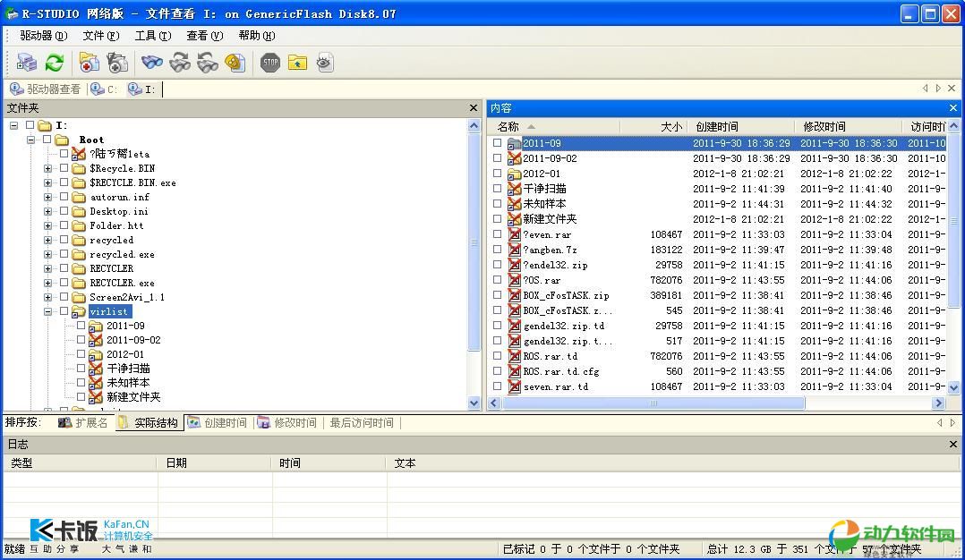This screenshot has width=965, height=560.
Task: Click the 大小 column header
Action: [x=653, y=127]
